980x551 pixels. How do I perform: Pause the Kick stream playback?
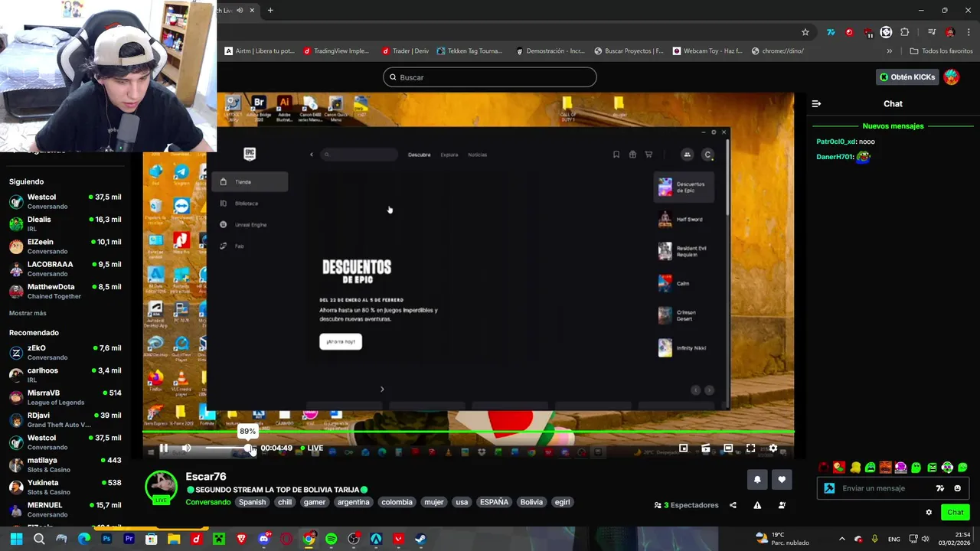[x=164, y=448]
